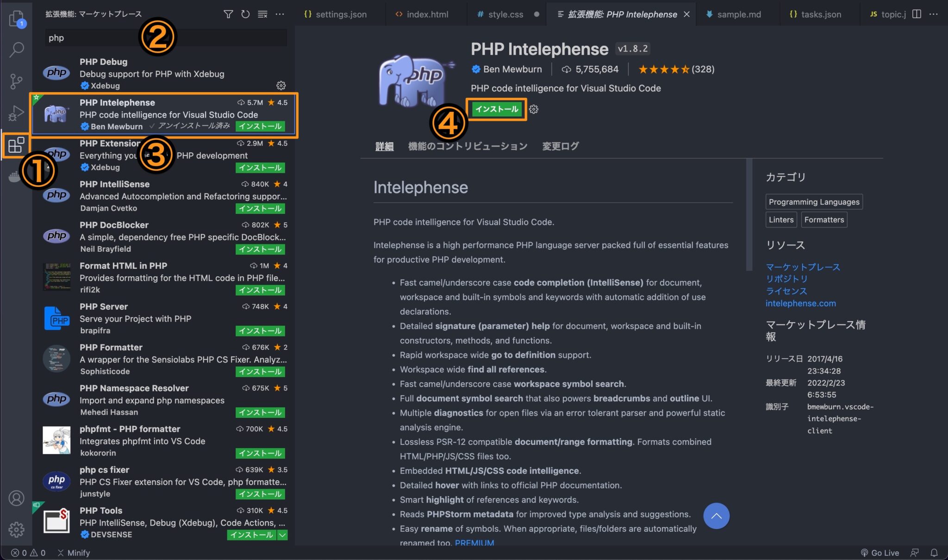Toggle Go Live server in status bar
This screenshot has height=560, width=948.
click(x=879, y=553)
